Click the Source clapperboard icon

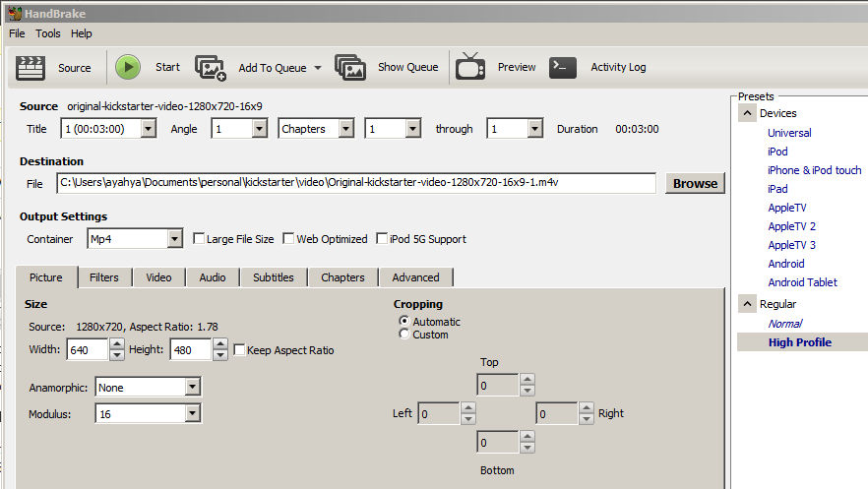30,68
